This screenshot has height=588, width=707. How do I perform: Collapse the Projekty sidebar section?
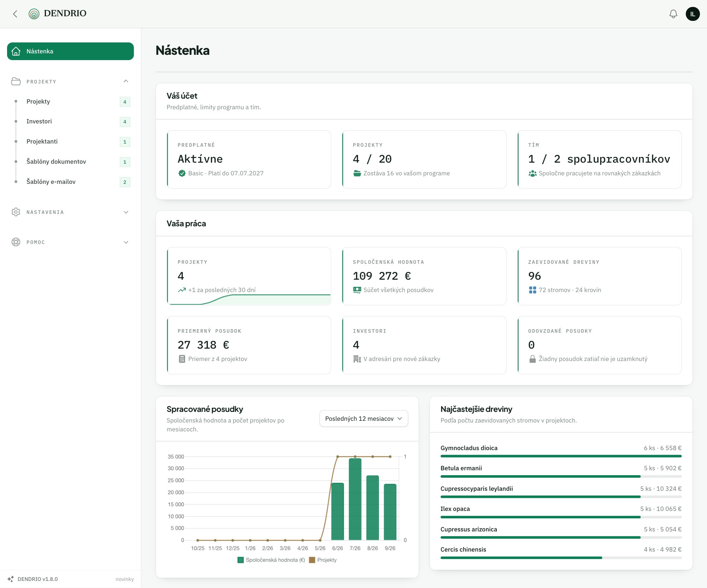(x=125, y=81)
